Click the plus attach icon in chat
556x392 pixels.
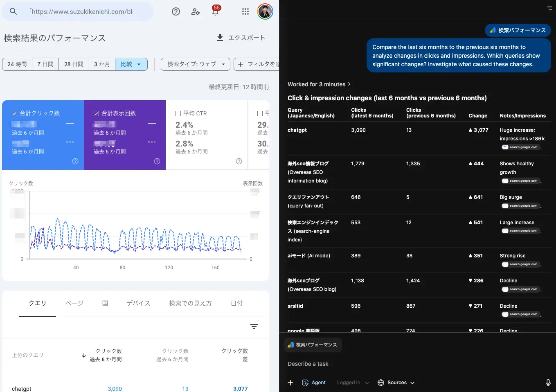[x=290, y=383]
